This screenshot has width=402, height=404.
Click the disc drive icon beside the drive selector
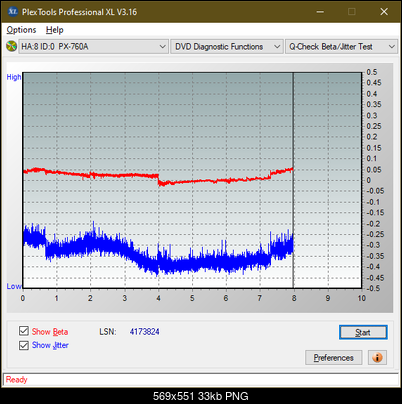(x=11, y=46)
